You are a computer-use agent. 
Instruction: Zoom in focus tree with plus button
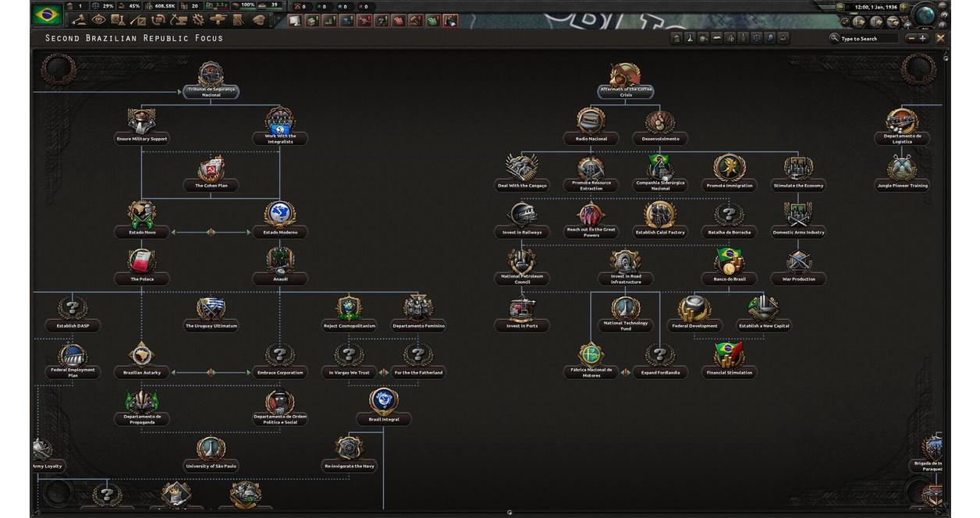(923, 38)
